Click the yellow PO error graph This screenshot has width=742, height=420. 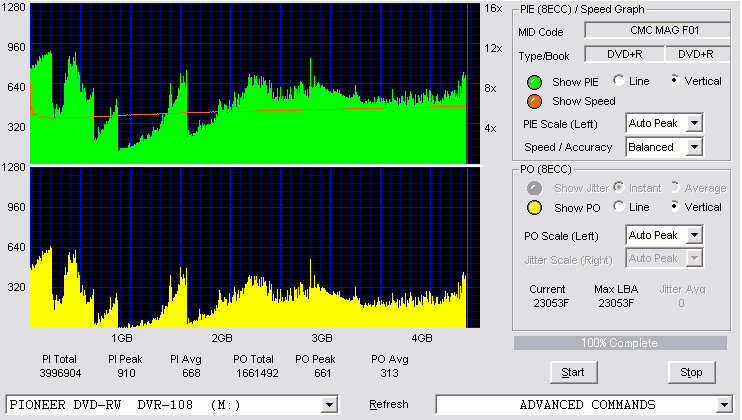[x=255, y=247]
